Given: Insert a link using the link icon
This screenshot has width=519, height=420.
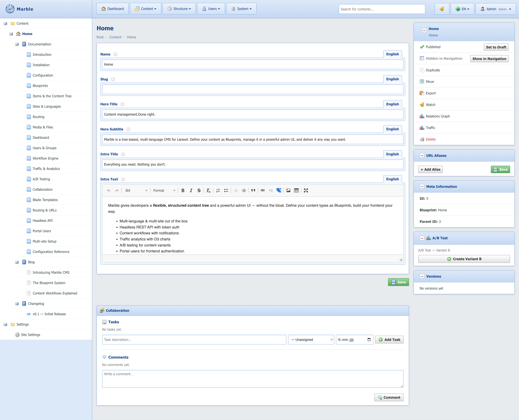Looking at the screenshot, I should click(263, 190).
